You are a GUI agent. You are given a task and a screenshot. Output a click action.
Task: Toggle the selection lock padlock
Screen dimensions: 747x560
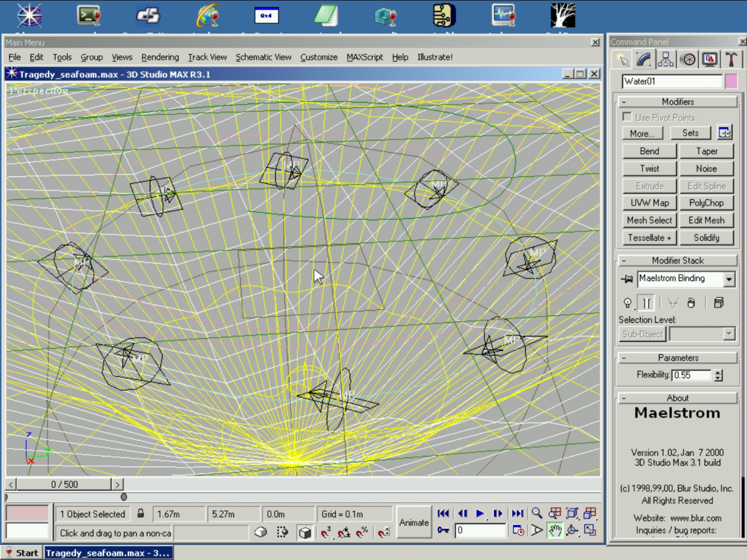pyautogui.click(x=140, y=514)
